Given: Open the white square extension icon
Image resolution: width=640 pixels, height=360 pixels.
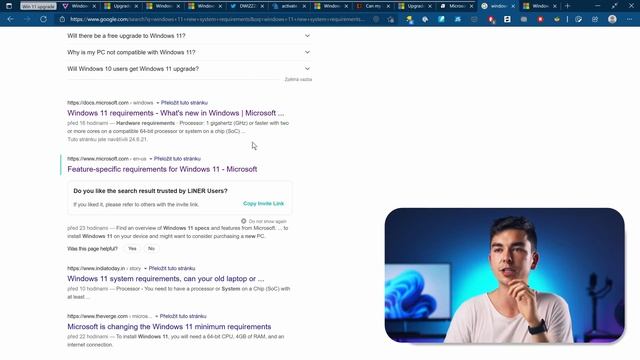Looking at the screenshot, I should tap(507, 19).
